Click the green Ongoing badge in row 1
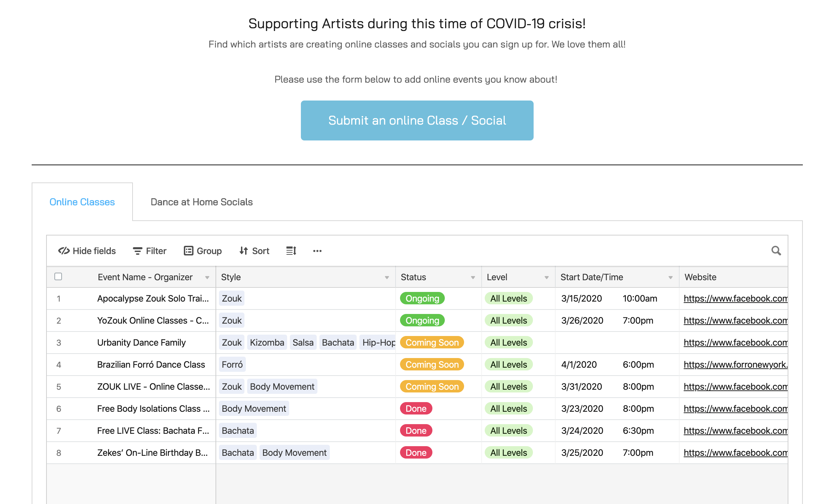 click(422, 298)
